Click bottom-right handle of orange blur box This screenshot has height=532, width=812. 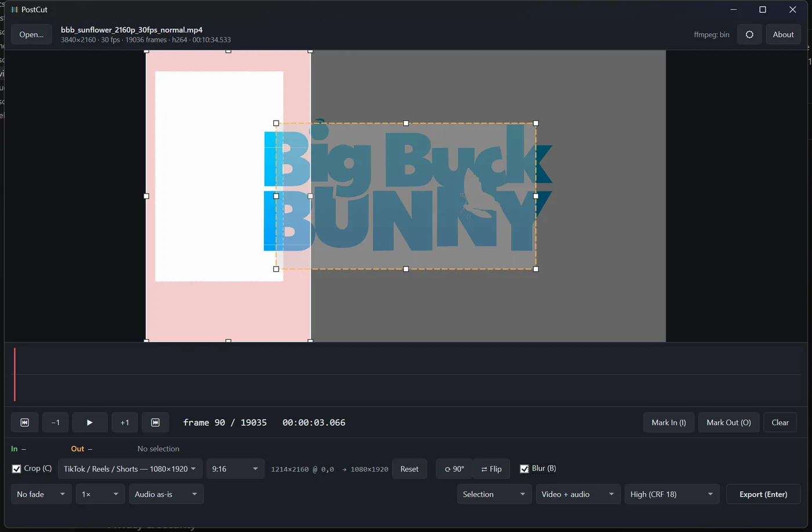(x=536, y=269)
